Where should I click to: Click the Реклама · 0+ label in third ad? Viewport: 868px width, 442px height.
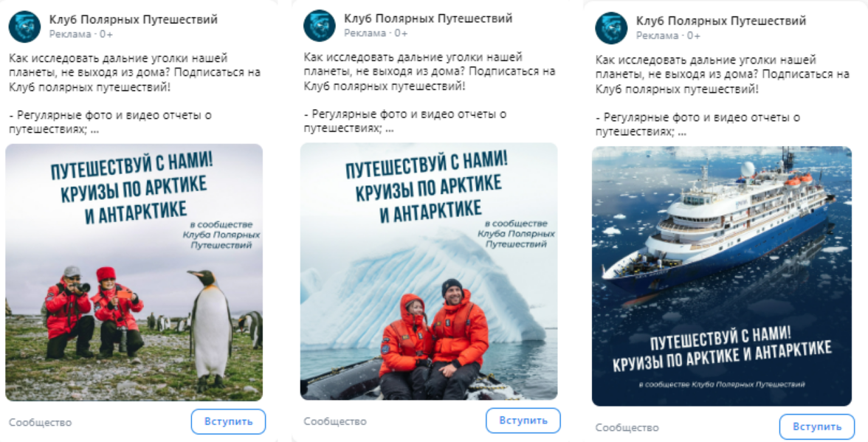(x=668, y=36)
